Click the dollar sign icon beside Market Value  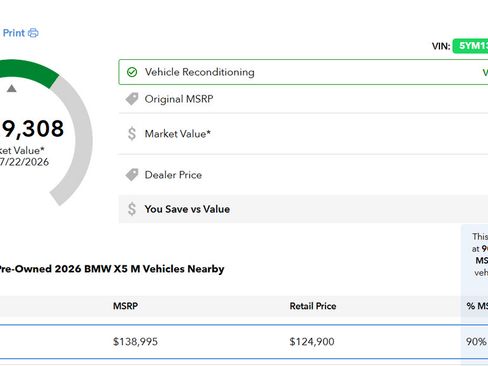pyautogui.click(x=132, y=134)
